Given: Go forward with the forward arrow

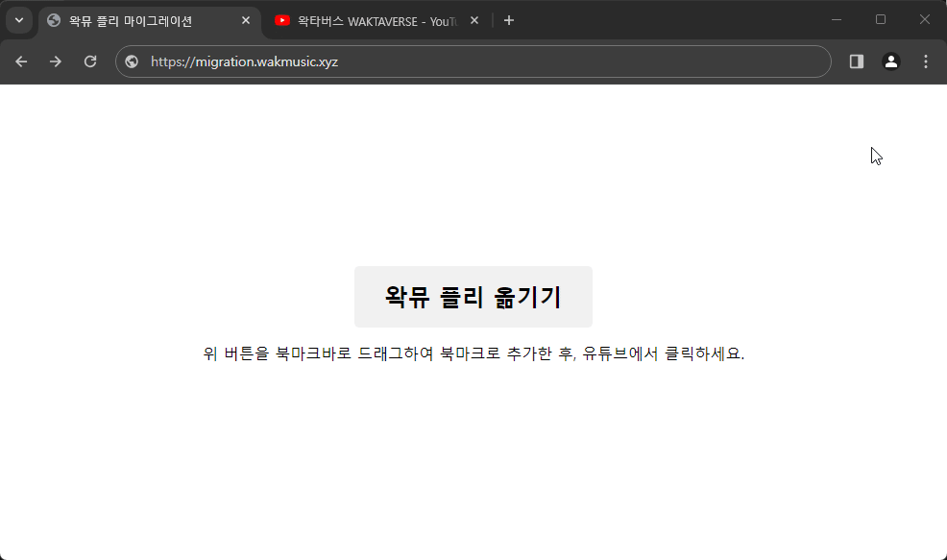Looking at the screenshot, I should pyautogui.click(x=56, y=61).
